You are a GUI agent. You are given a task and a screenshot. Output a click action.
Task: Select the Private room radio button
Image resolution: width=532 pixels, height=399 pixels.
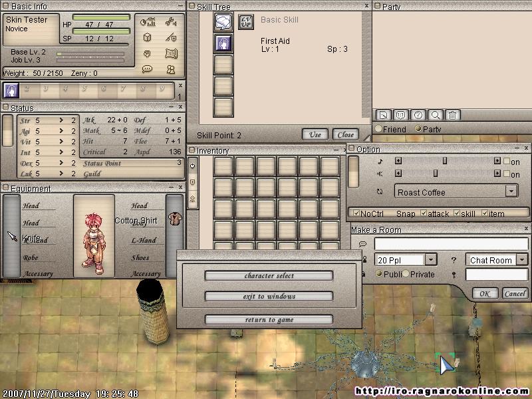coord(406,273)
